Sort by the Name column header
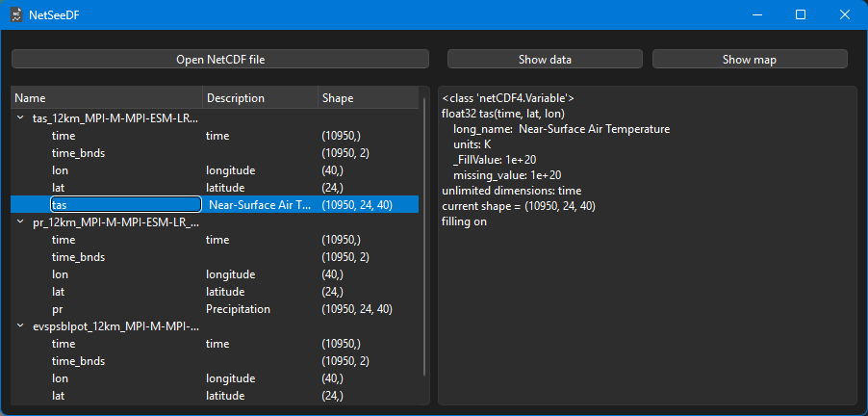The width and height of the screenshot is (868, 416). [x=107, y=98]
